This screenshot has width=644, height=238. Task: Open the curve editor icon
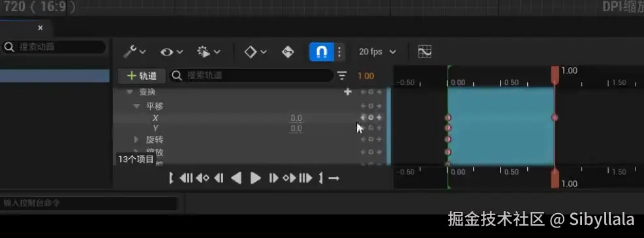(425, 52)
